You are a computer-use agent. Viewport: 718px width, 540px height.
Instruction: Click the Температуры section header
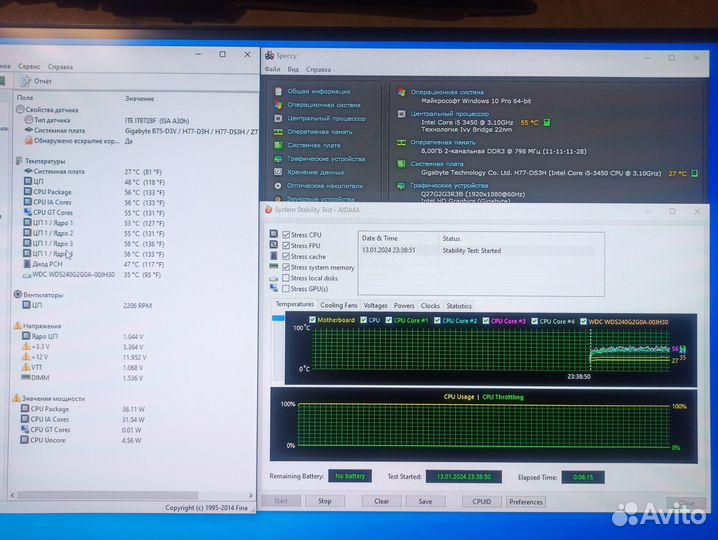click(44, 161)
